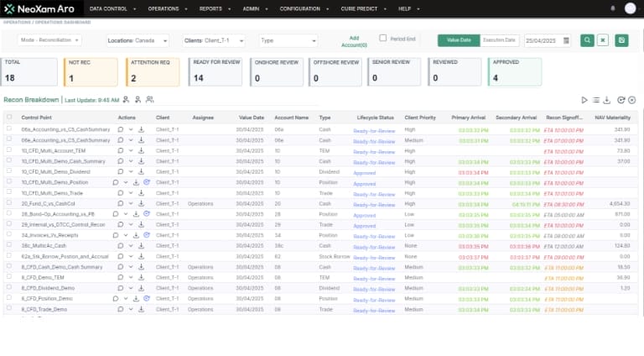Click the save filter icon button
The image size is (644, 356).
click(x=621, y=40)
